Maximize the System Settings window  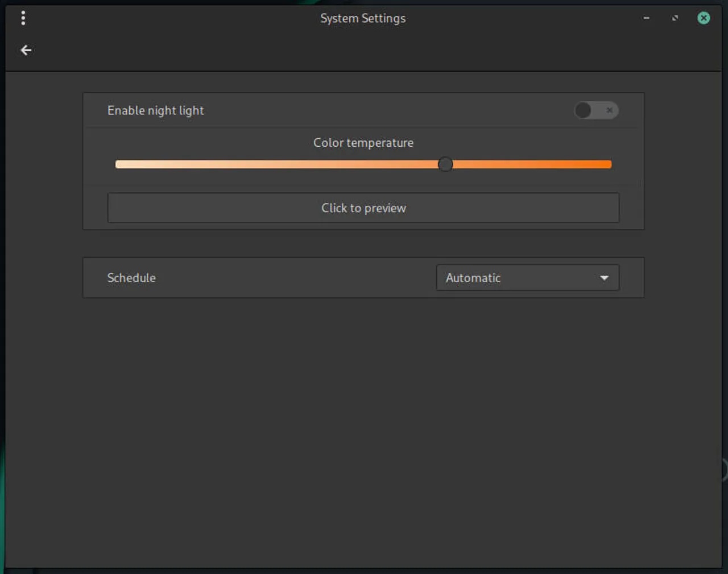(675, 18)
